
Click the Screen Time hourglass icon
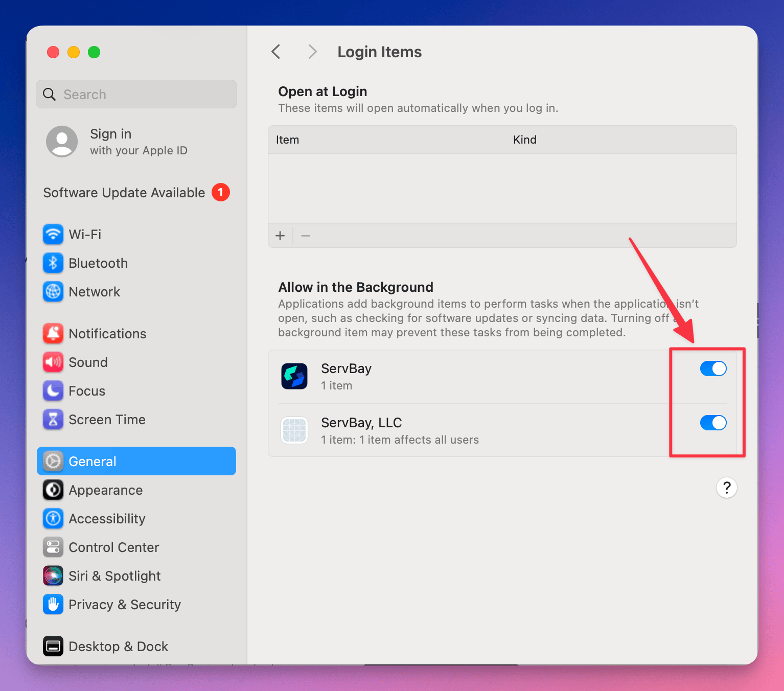pyautogui.click(x=53, y=420)
